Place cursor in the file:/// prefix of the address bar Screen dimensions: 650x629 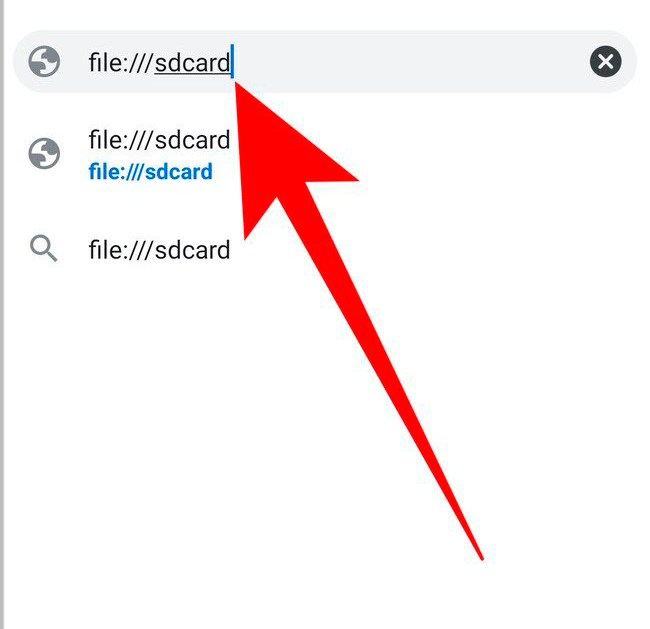pos(120,63)
